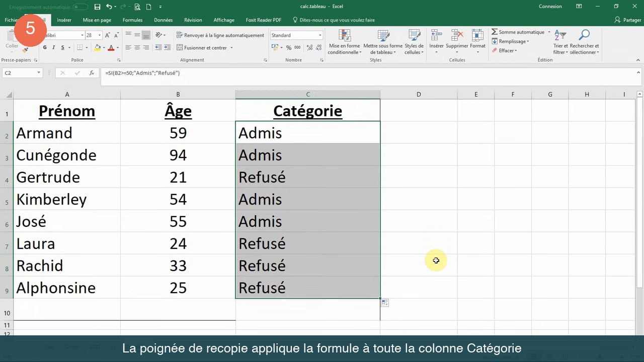Click the Partager button
Screen dimensions: 644x362
(628, 20)
